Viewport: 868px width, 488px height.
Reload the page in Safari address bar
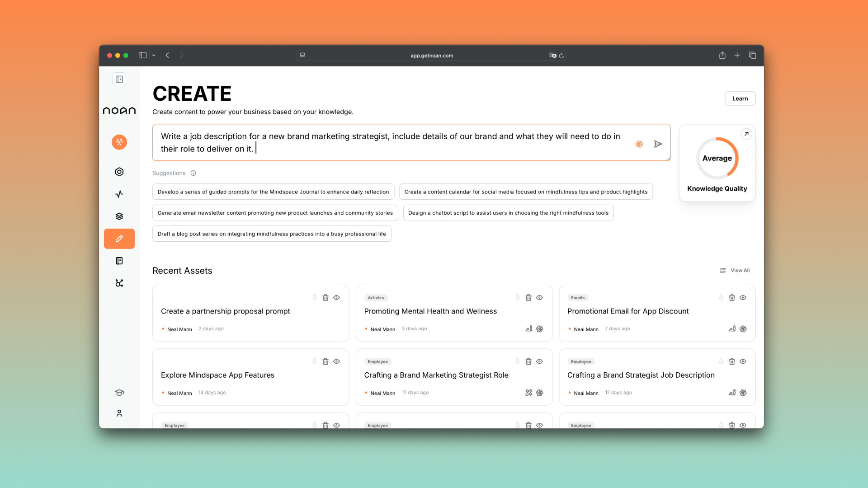click(x=561, y=56)
